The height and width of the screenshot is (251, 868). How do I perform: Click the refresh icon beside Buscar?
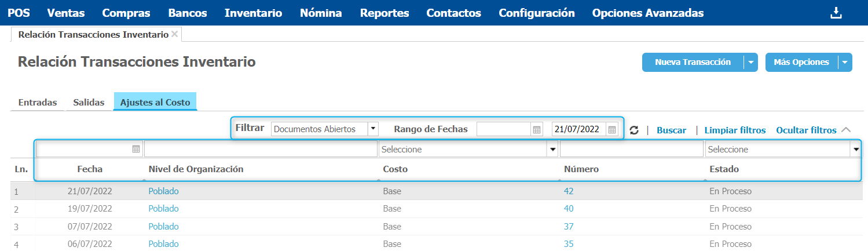click(x=634, y=130)
